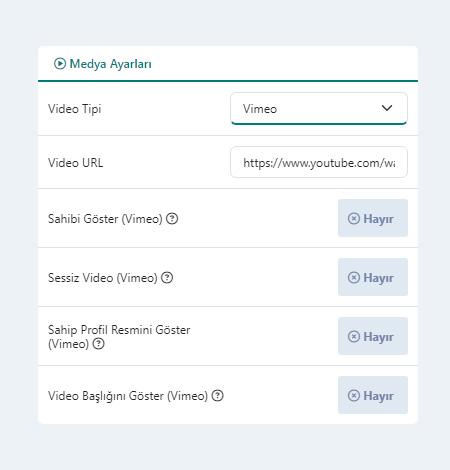Click the Sahip Profil Resmini Göster label
The height and width of the screenshot is (470, 450).
tap(119, 336)
